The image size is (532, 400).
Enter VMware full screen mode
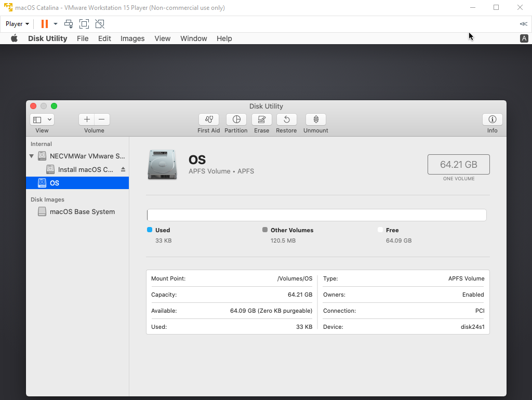(x=84, y=24)
